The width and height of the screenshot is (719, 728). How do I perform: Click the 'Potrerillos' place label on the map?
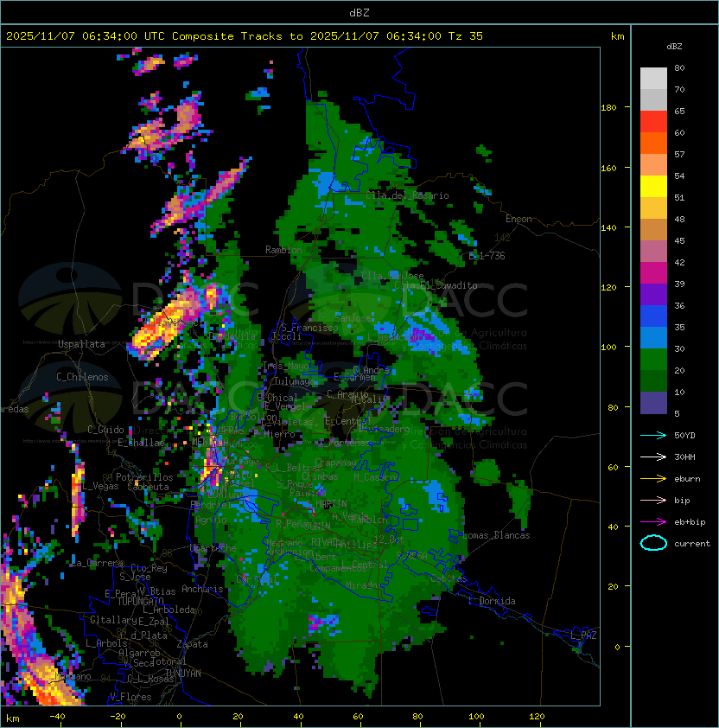pyautogui.click(x=144, y=477)
